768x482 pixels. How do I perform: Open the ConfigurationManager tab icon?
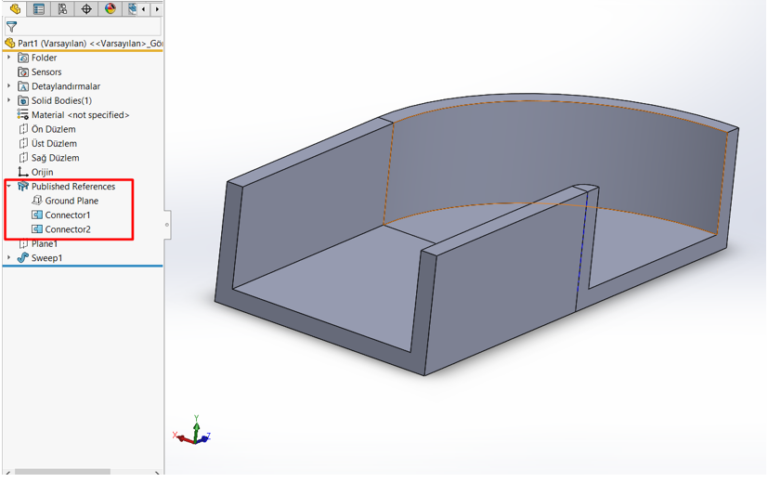63,9
